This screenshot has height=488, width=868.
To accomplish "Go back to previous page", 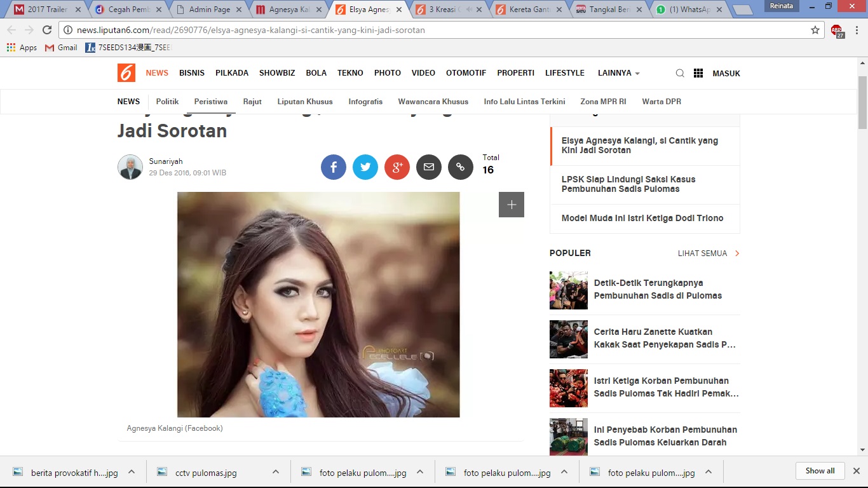I will coord(11,30).
